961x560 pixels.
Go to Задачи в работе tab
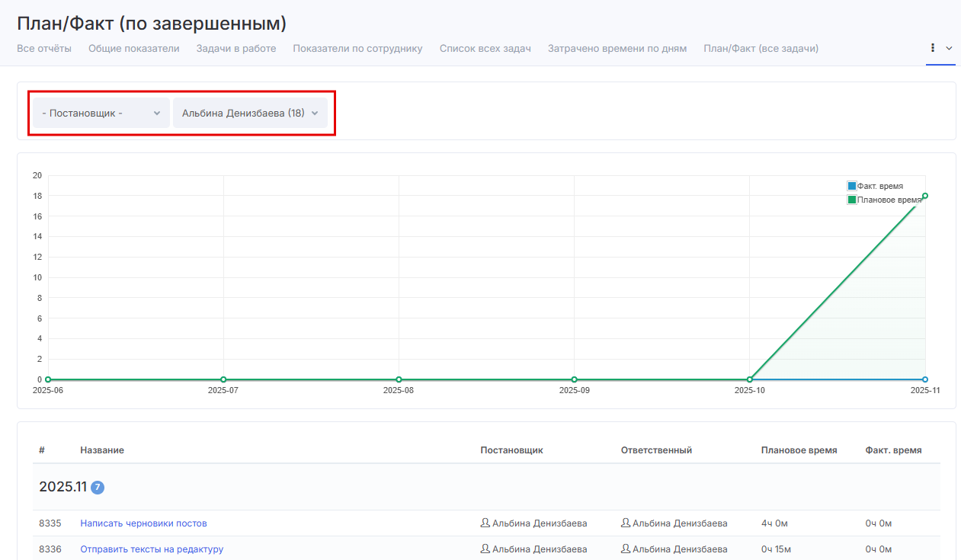tap(235, 49)
